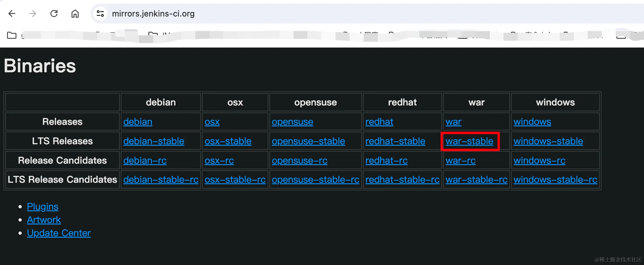
Task: Click the Releases row header
Action: tap(62, 122)
